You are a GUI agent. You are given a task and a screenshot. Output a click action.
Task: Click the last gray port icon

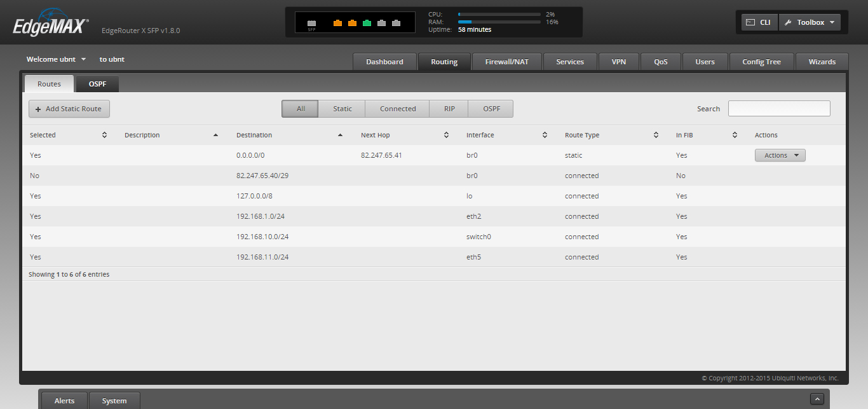click(396, 24)
